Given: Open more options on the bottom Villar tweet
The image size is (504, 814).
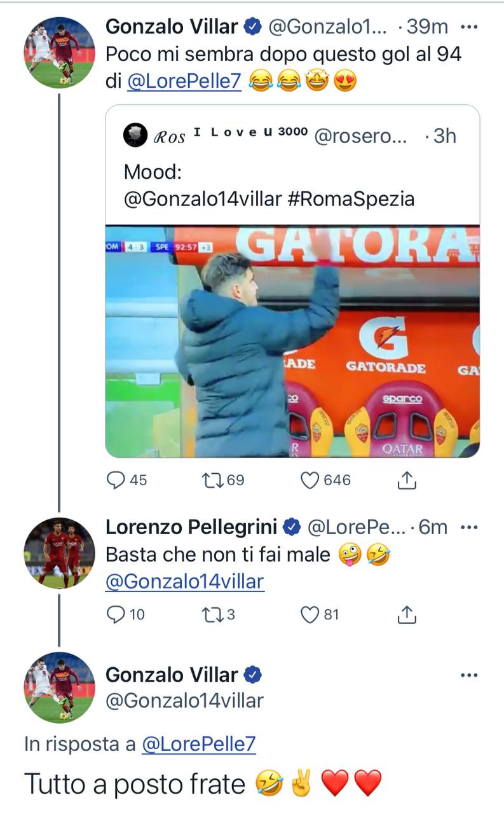Looking at the screenshot, I should 468,675.
